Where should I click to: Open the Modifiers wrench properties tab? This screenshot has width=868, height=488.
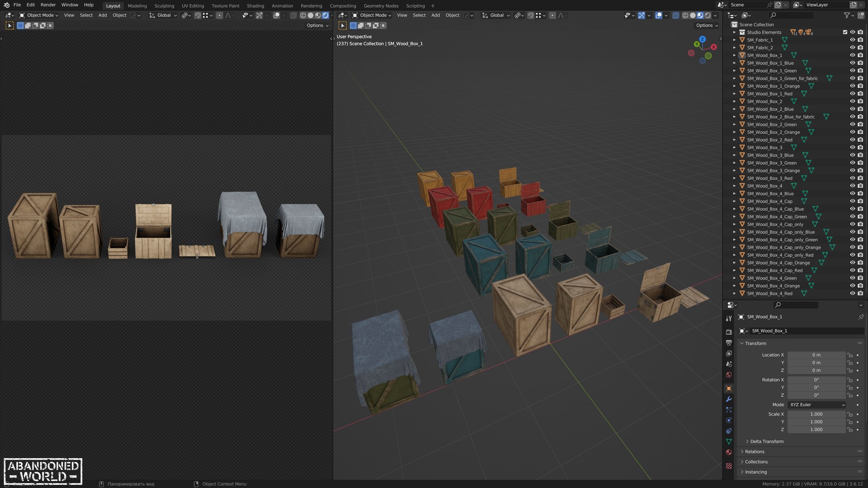pyautogui.click(x=729, y=399)
